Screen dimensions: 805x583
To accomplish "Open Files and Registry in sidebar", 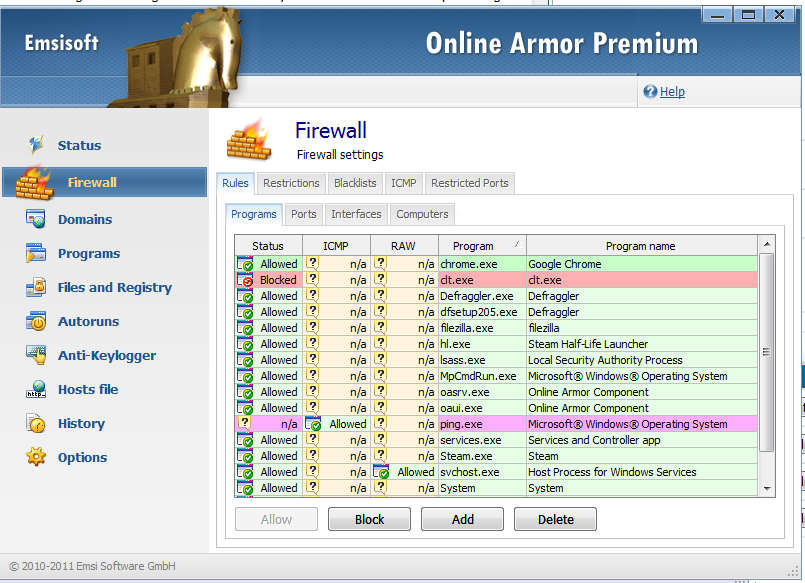I will click(x=115, y=287).
